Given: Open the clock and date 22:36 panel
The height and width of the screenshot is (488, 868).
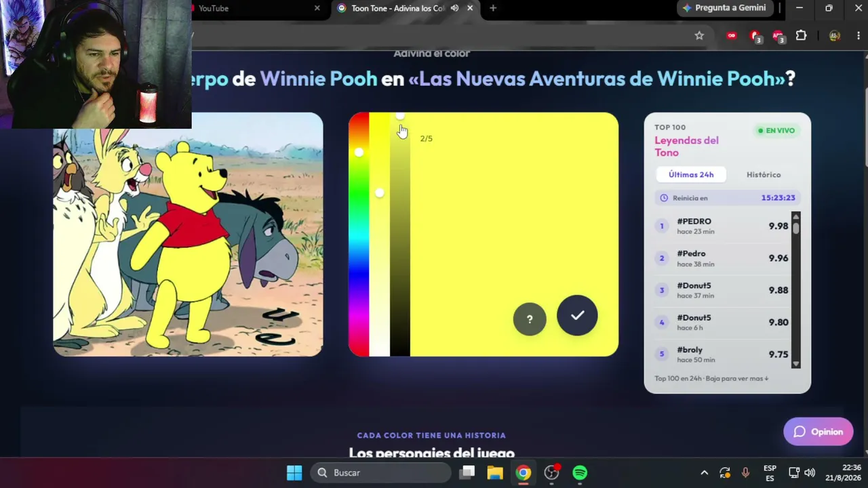Looking at the screenshot, I should [843, 473].
